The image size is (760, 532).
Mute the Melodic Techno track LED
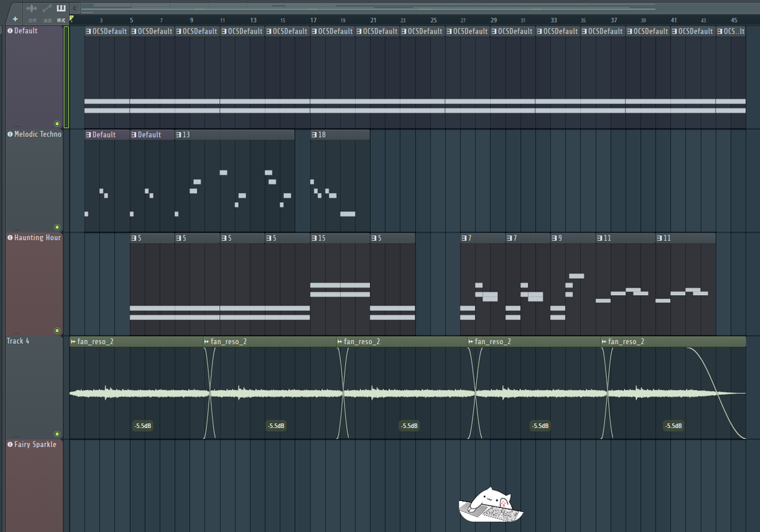[57, 227]
